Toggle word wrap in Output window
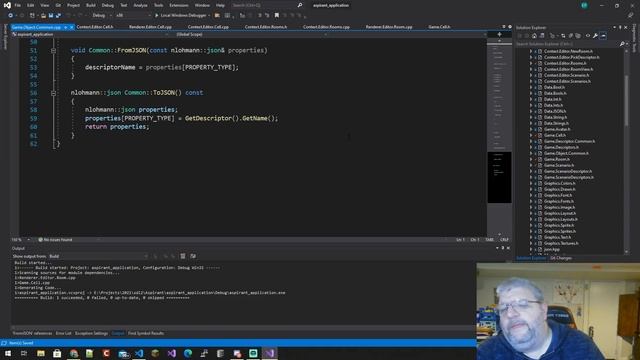Viewport: 640px width, 360px height. [193, 256]
